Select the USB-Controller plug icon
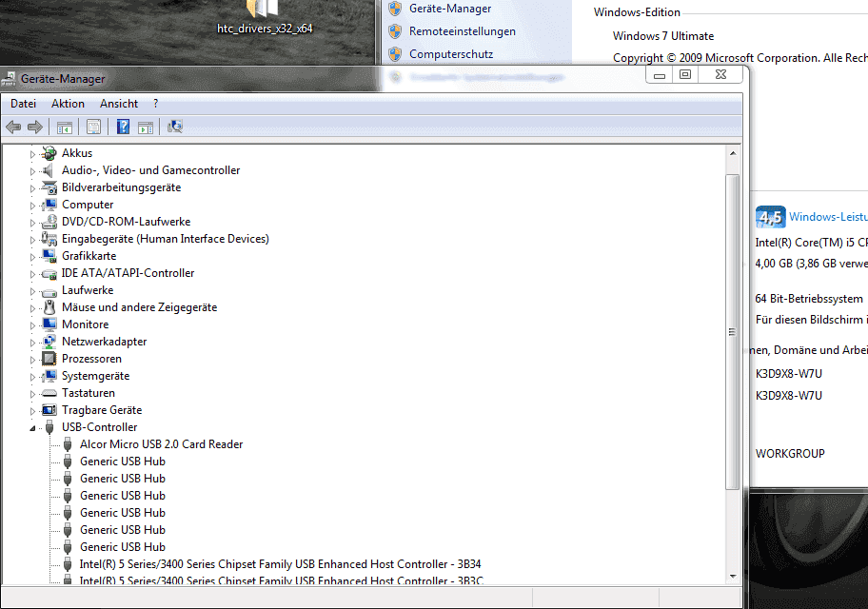This screenshot has height=609, width=868. [x=49, y=427]
